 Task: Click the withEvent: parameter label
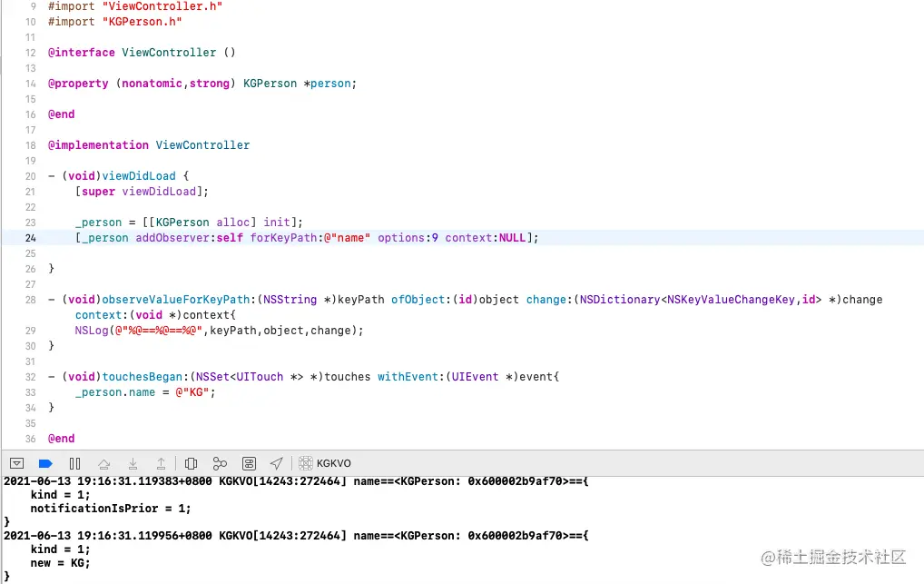pyautogui.click(x=411, y=377)
